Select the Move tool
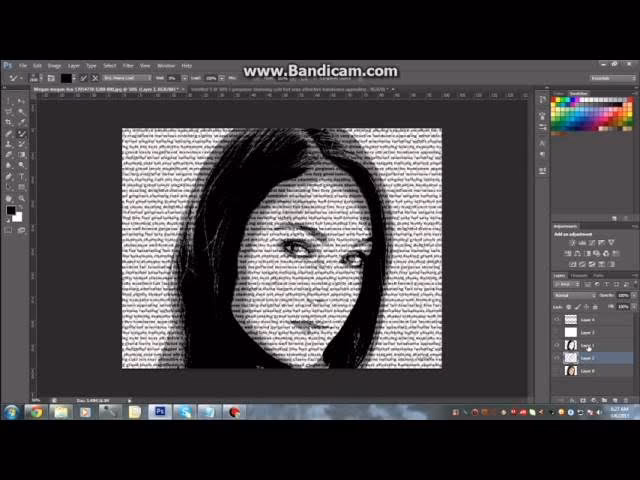This screenshot has height=480, width=640. pyautogui.click(x=8, y=102)
